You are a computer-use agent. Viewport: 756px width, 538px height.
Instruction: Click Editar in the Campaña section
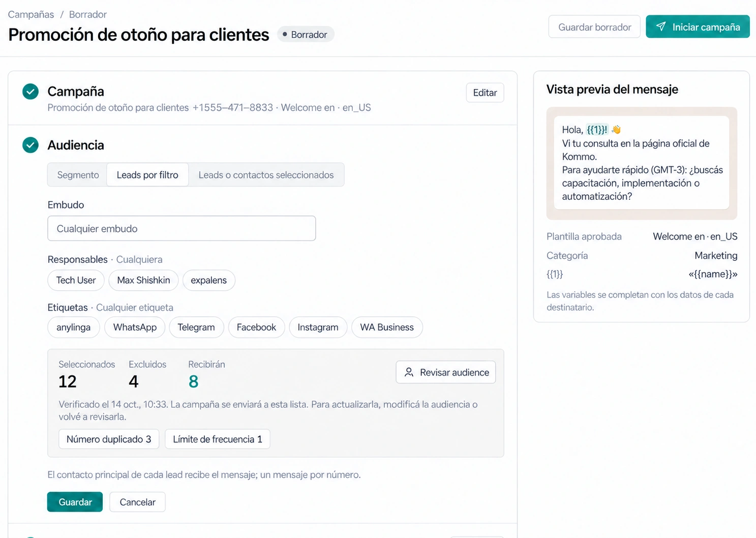coord(485,93)
